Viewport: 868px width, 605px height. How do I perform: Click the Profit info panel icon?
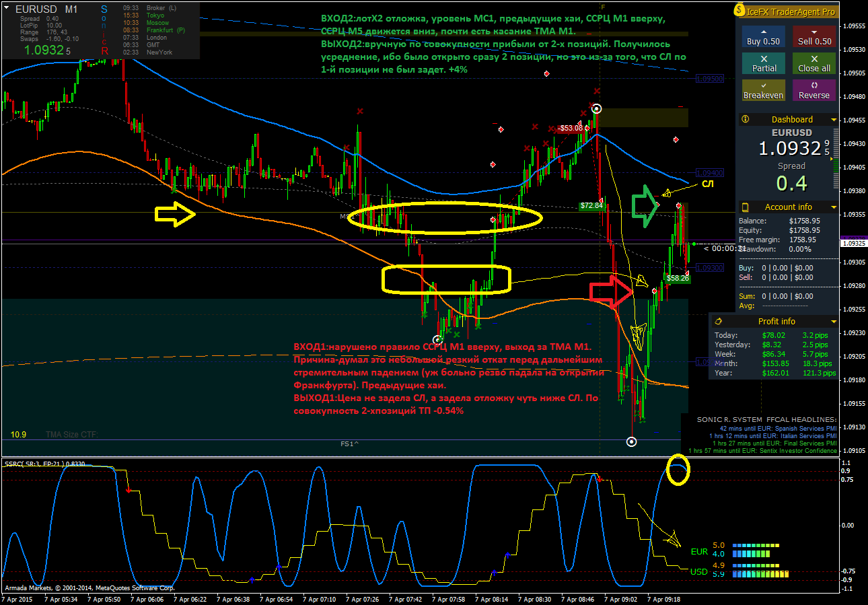click(718, 321)
